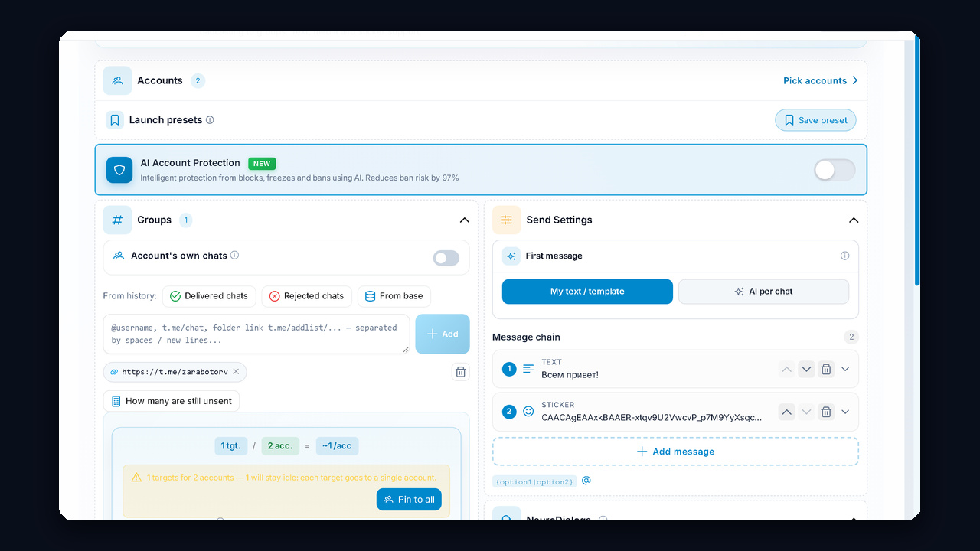This screenshot has height=551, width=980.
Task: Load Delivered chats from history
Action: [209, 296]
